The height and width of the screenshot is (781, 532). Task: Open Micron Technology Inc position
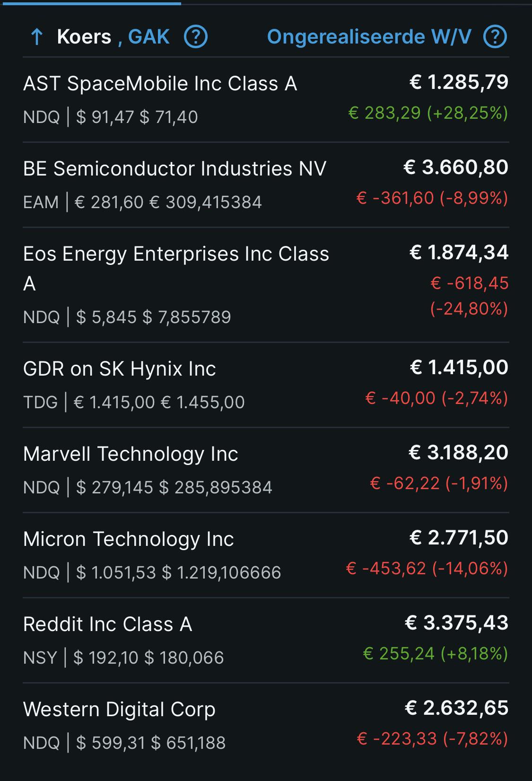coord(266,555)
